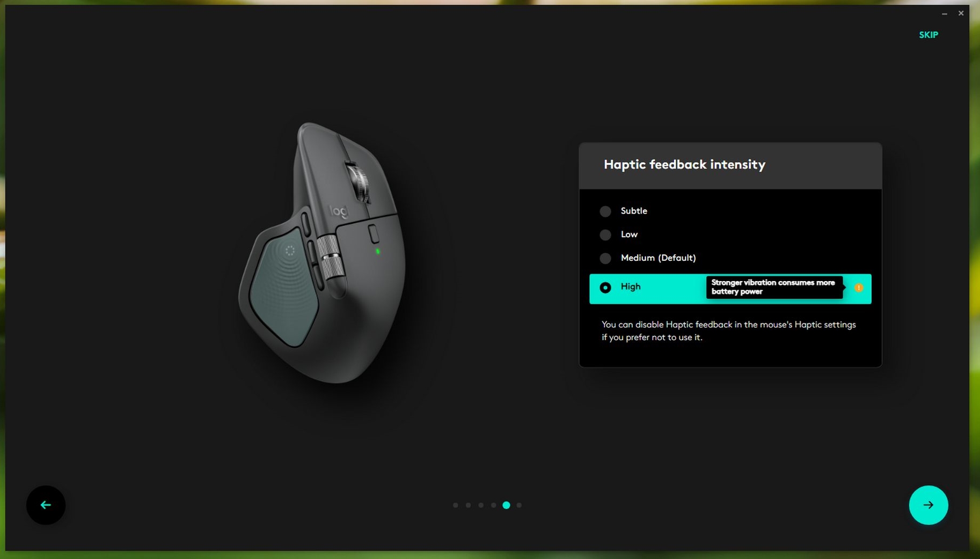Jump to the third page indicator dot
This screenshot has width=980, height=559.
coord(481,505)
